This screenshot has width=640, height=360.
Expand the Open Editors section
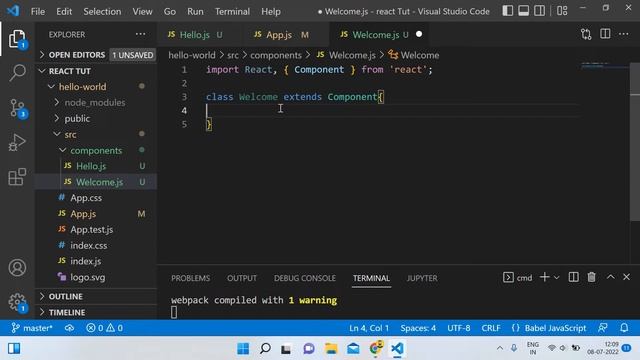coord(96,55)
